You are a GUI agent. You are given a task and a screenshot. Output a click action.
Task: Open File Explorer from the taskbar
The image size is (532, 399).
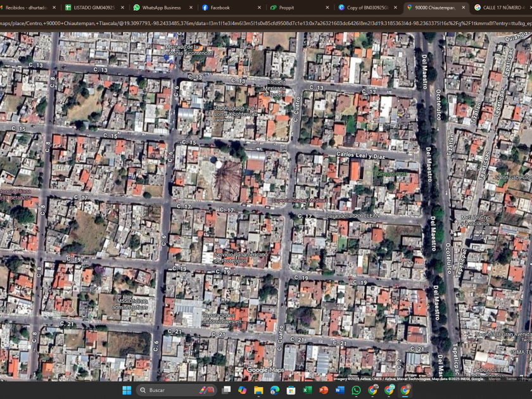pos(258,390)
